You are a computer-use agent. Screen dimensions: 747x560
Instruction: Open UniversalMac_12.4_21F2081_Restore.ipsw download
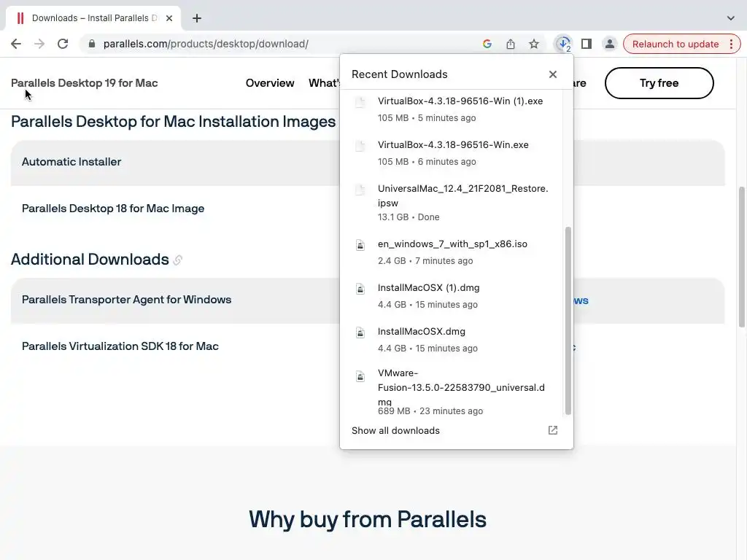pos(452,203)
